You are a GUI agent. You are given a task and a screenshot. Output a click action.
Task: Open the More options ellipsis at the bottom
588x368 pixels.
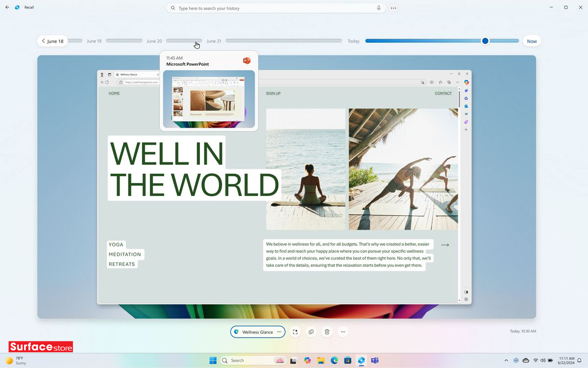[x=343, y=332]
